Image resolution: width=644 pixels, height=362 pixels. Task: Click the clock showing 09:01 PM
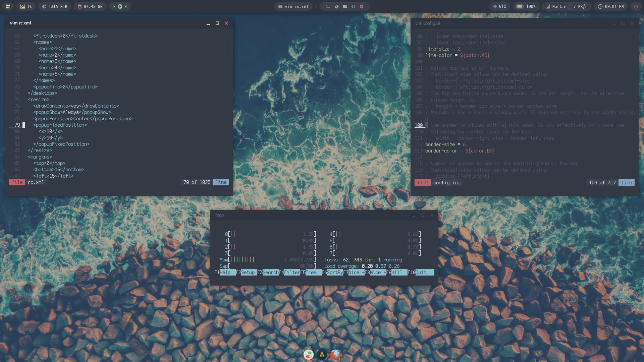point(611,6)
